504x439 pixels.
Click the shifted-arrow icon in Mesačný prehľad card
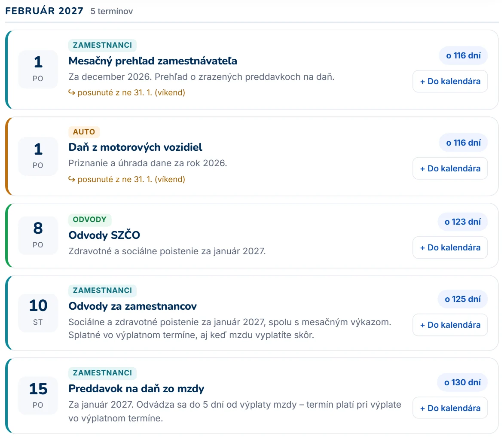(72, 92)
